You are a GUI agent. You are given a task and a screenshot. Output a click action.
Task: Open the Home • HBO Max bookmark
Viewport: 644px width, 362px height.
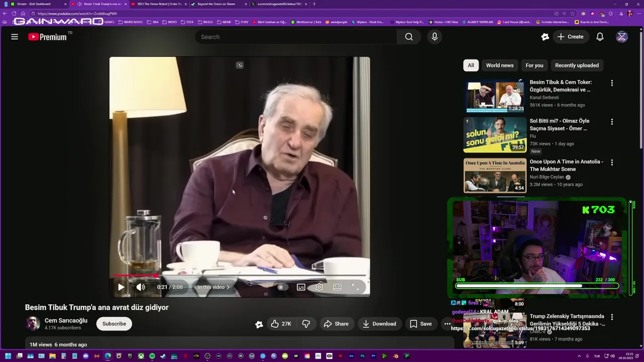[444, 22]
